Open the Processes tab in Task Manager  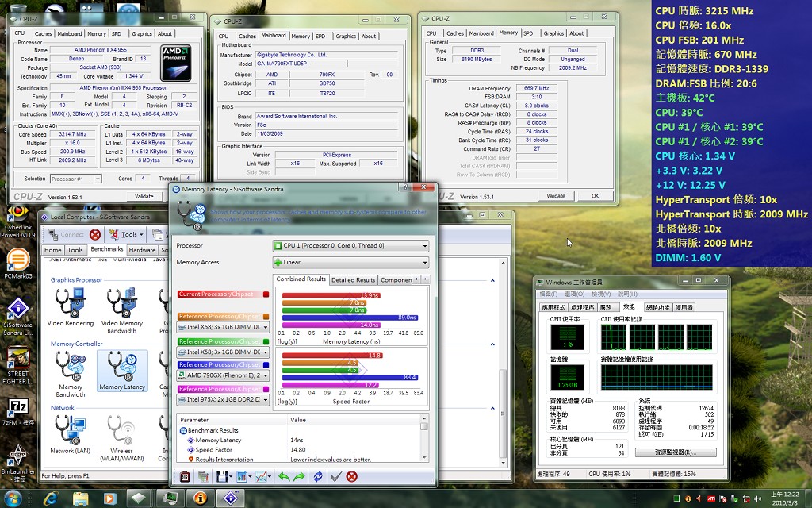(581, 307)
